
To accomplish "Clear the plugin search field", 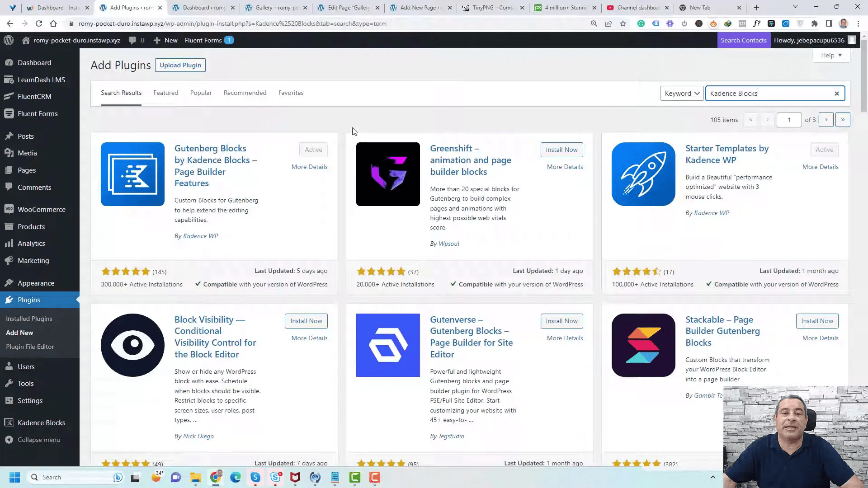I will [837, 94].
